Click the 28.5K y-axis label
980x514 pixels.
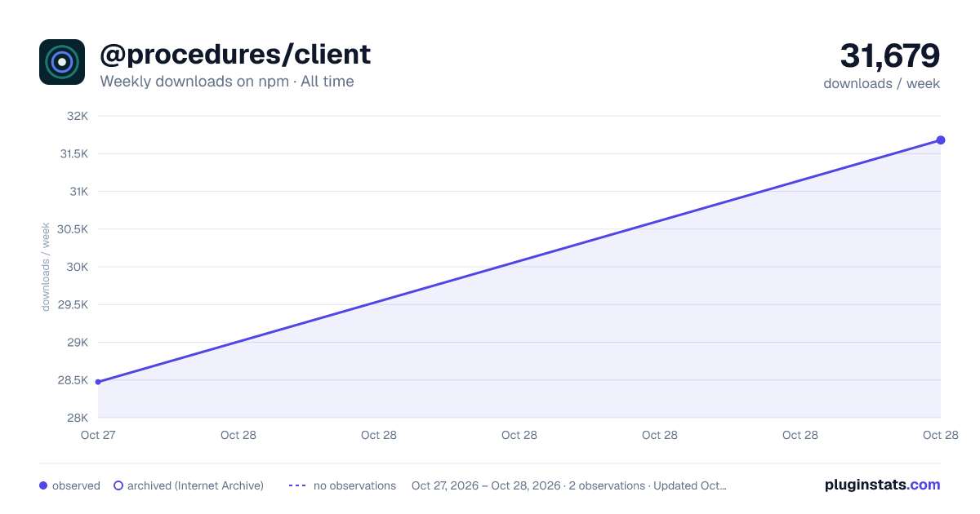[73, 380]
